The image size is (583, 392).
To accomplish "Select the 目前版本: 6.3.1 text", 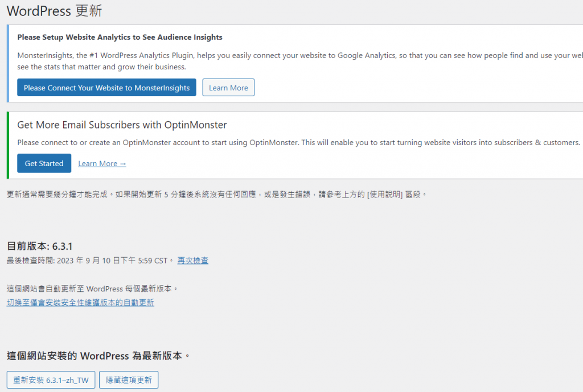I will 40,246.
